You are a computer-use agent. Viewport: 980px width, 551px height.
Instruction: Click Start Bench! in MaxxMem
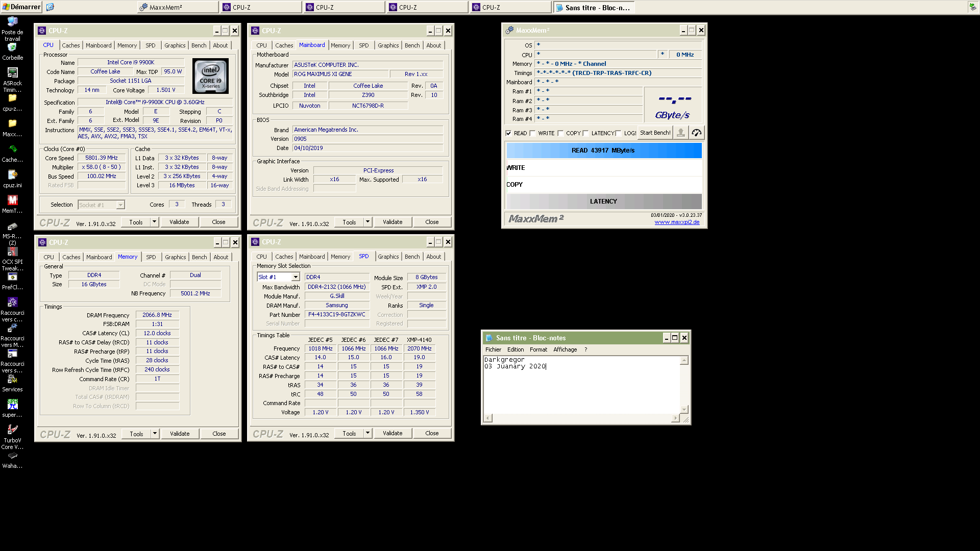coord(655,133)
